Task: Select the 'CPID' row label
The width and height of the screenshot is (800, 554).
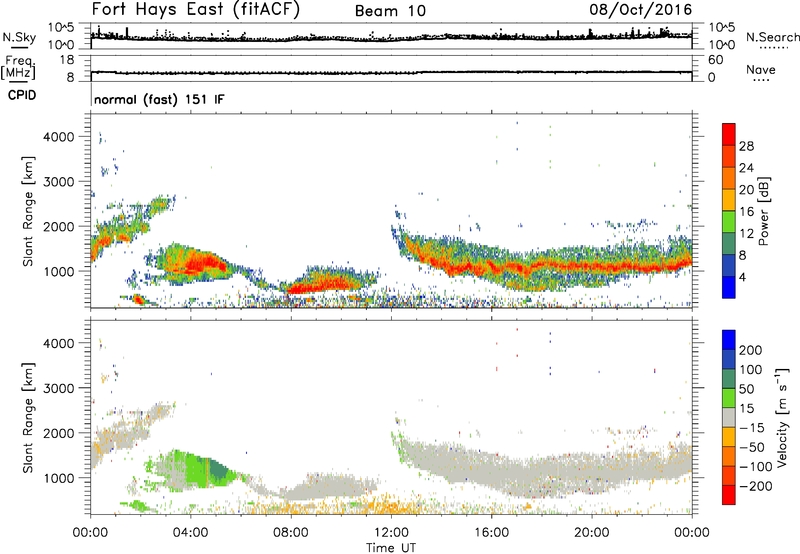Action: point(22,95)
